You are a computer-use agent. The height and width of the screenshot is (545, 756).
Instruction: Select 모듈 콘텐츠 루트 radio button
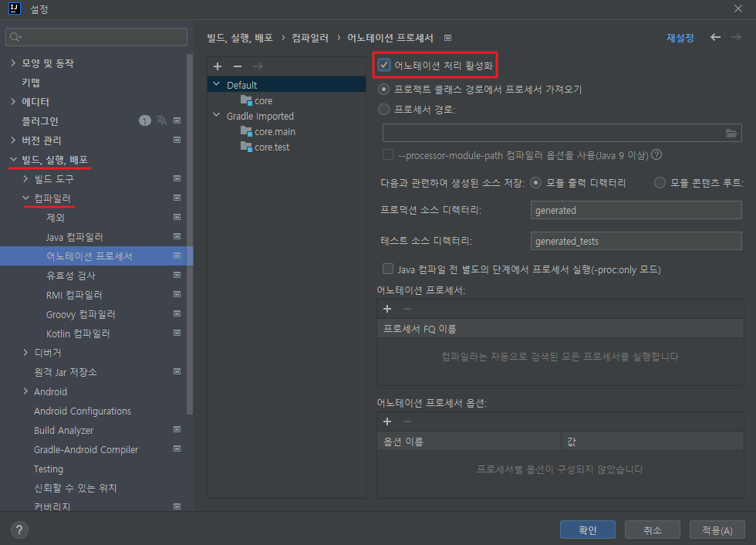[x=660, y=183]
